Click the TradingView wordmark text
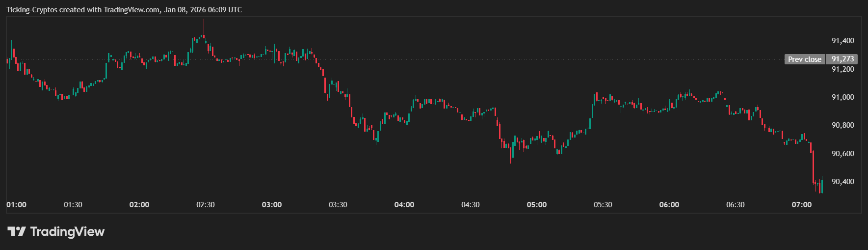868x250 pixels. (67, 231)
